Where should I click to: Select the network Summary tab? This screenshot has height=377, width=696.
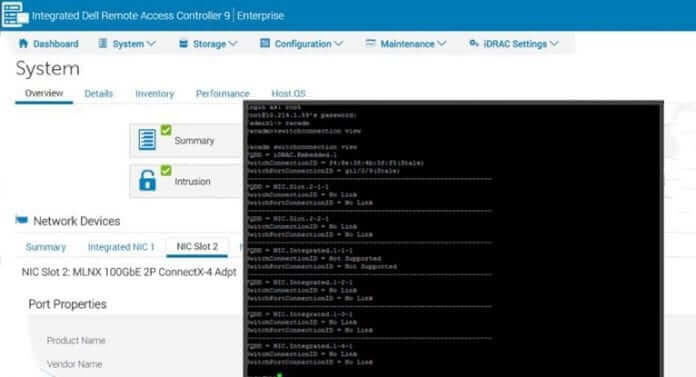tap(46, 247)
